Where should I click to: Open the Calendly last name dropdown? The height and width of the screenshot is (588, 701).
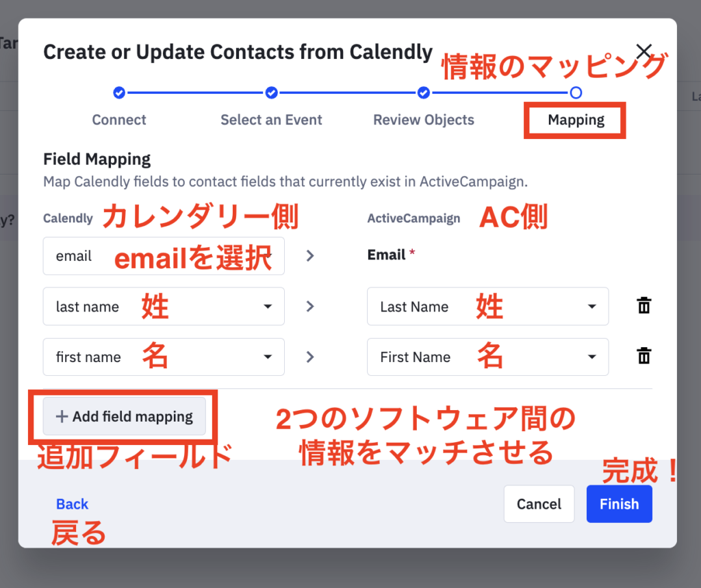164,306
